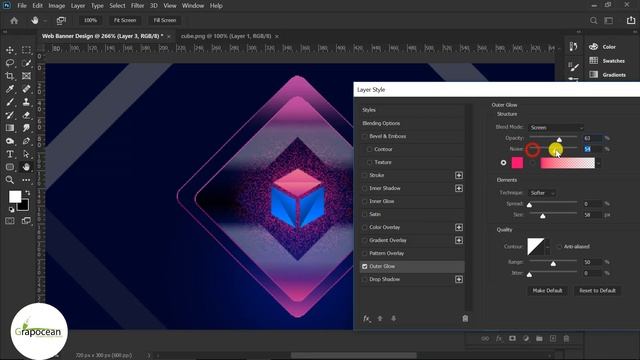The width and height of the screenshot is (640, 360).
Task: Select the Rectangle shape tool
Action: coord(10,167)
